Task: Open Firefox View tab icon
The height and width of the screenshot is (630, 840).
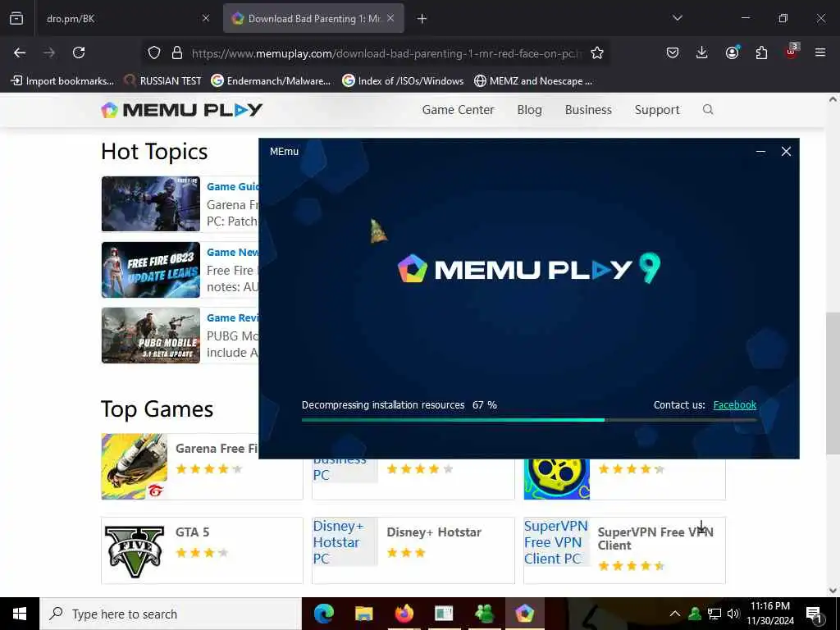Action: click(16, 18)
